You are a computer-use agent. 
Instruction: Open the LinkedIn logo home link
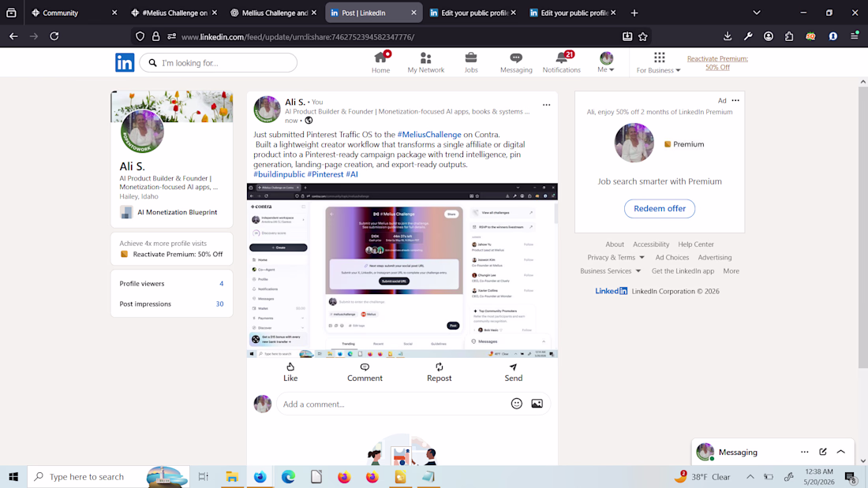(125, 62)
